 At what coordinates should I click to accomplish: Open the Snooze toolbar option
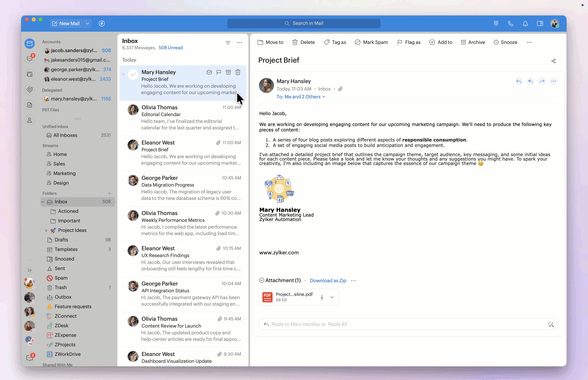505,42
